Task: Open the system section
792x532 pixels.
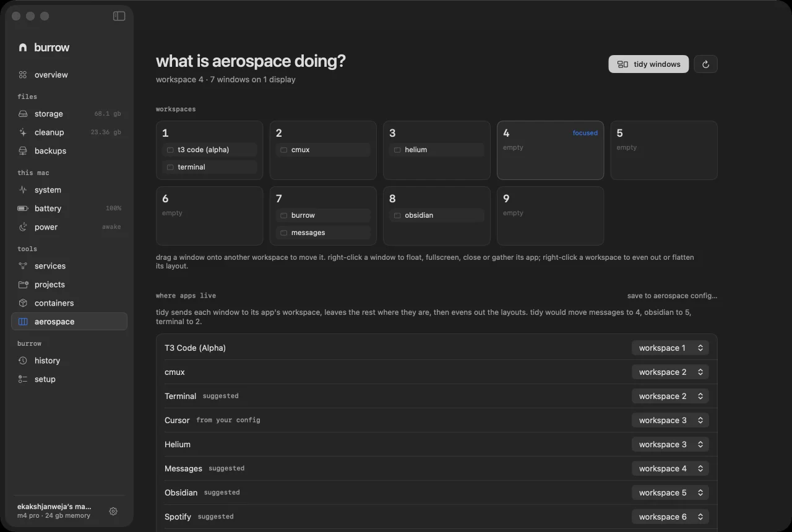Action: pos(69,190)
